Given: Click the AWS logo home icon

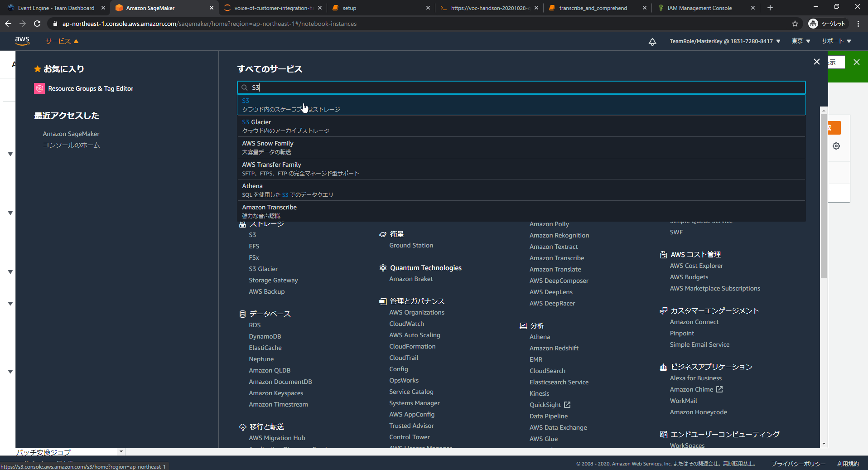Looking at the screenshot, I should (22, 41).
